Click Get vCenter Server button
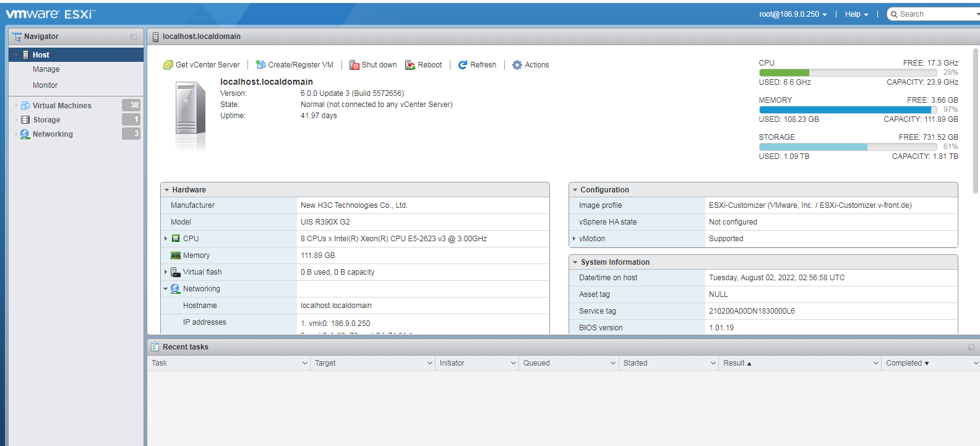 [202, 65]
